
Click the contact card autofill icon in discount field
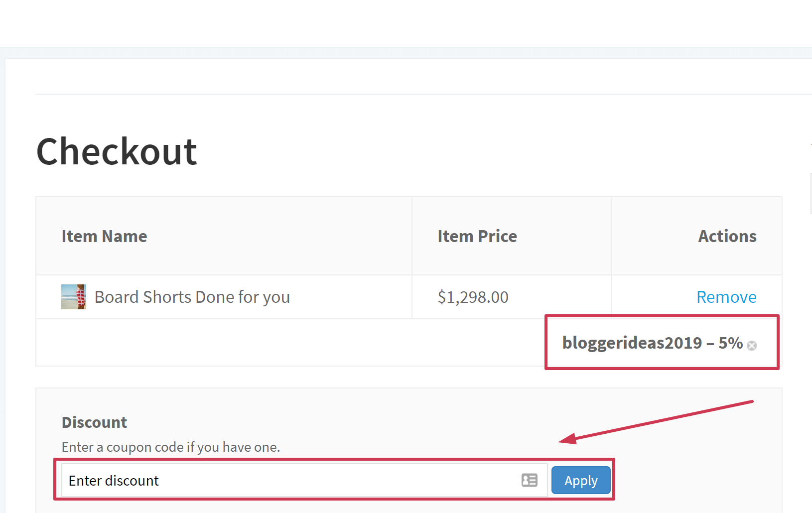pos(529,480)
